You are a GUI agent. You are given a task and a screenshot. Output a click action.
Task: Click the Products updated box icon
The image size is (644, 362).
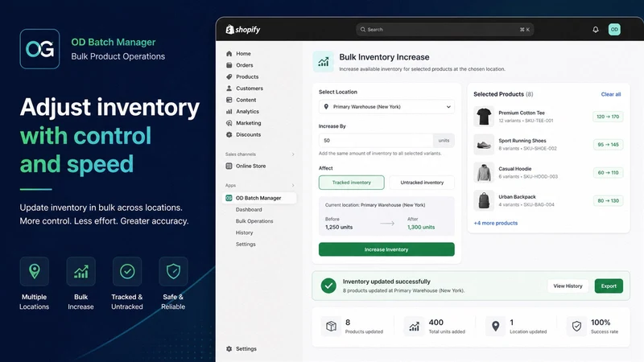pyautogui.click(x=331, y=327)
